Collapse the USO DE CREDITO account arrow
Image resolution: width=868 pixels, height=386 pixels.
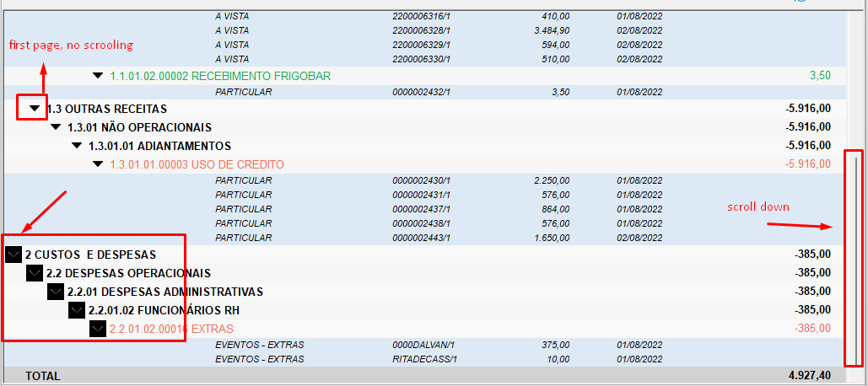[98, 164]
